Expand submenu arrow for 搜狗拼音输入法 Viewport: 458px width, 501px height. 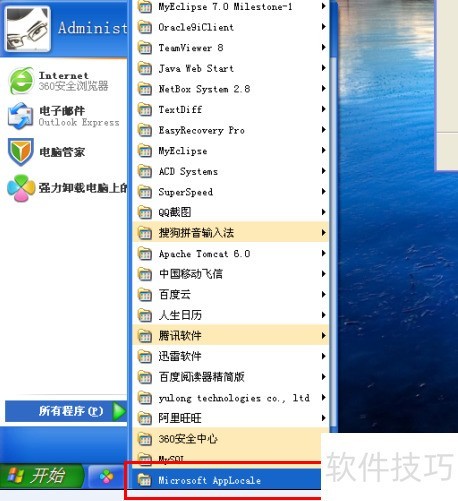click(x=323, y=233)
